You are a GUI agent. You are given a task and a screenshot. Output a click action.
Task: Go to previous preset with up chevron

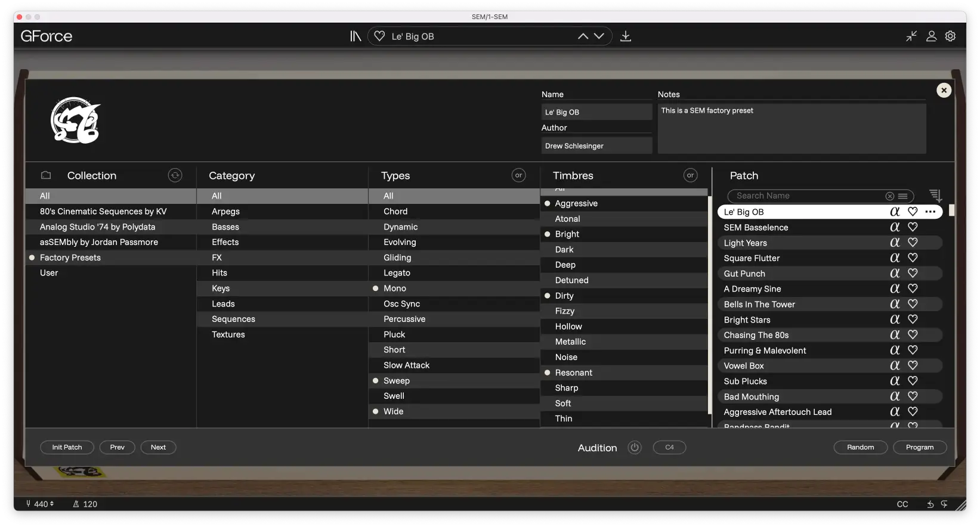[583, 36]
